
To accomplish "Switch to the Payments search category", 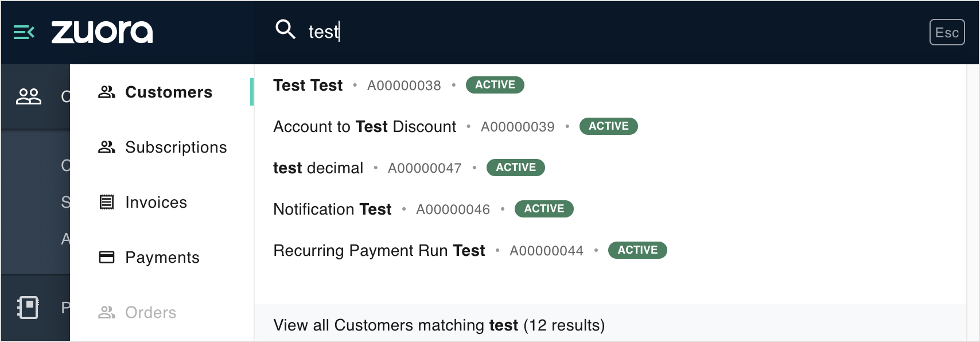I will point(162,257).
